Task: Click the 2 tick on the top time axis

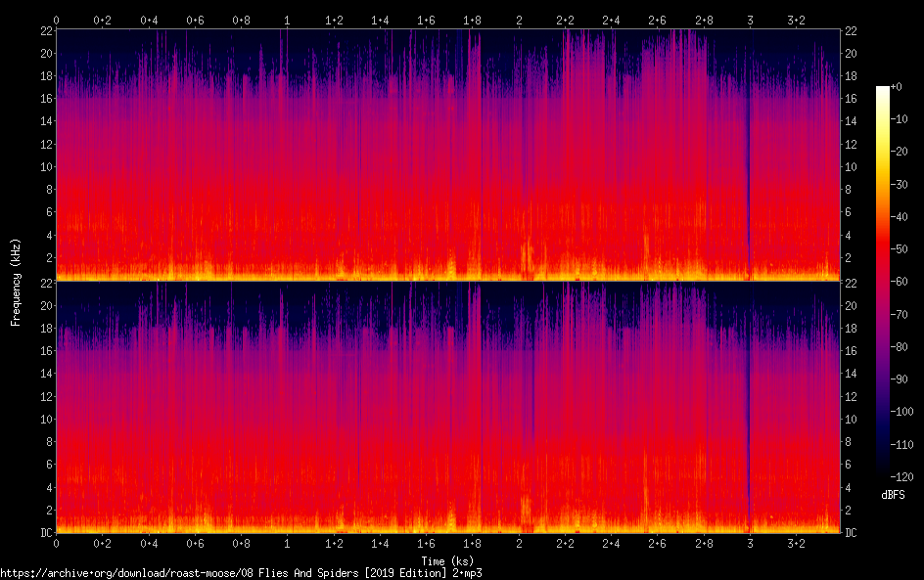Action: 519,19
